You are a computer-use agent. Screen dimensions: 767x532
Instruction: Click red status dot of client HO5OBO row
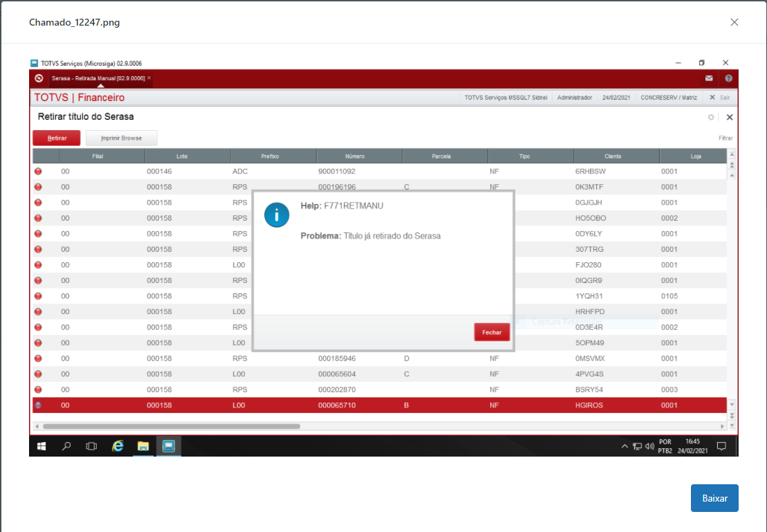coord(38,219)
